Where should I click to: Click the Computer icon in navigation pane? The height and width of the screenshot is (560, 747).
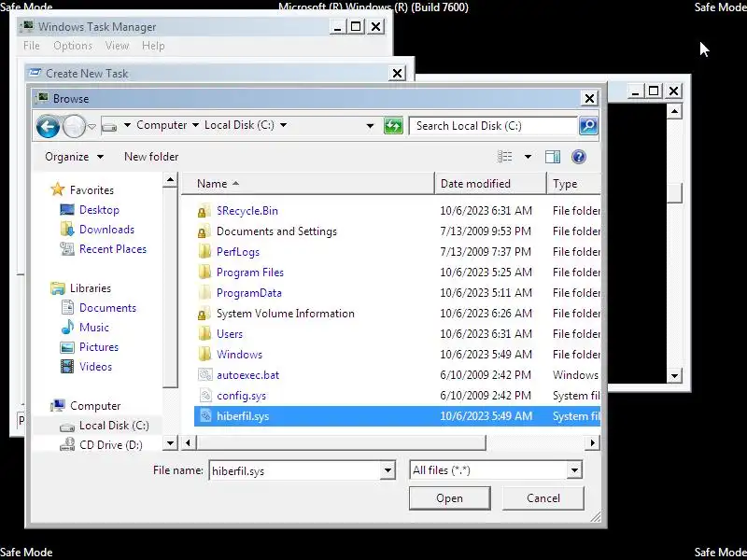point(58,405)
